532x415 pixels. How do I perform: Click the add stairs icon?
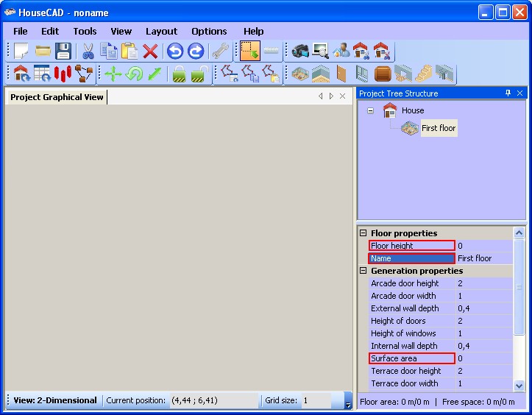(x=424, y=74)
